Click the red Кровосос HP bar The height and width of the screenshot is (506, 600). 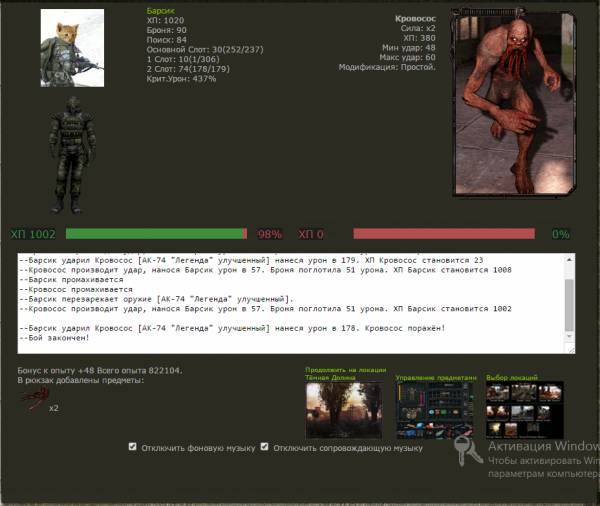[443, 234]
